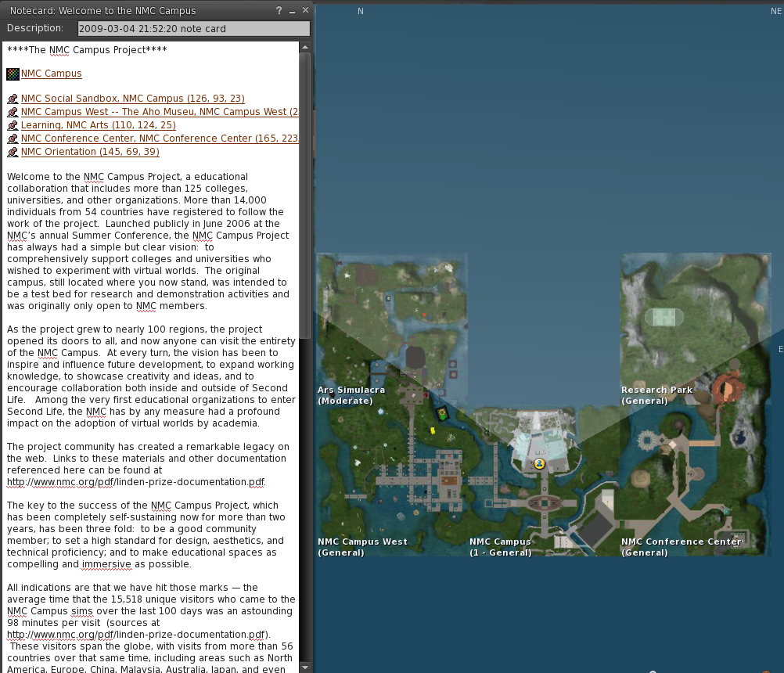The image size is (784, 673).
Task: Open the Learning, NMC Arts landmark link
Action: click(x=99, y=125)
